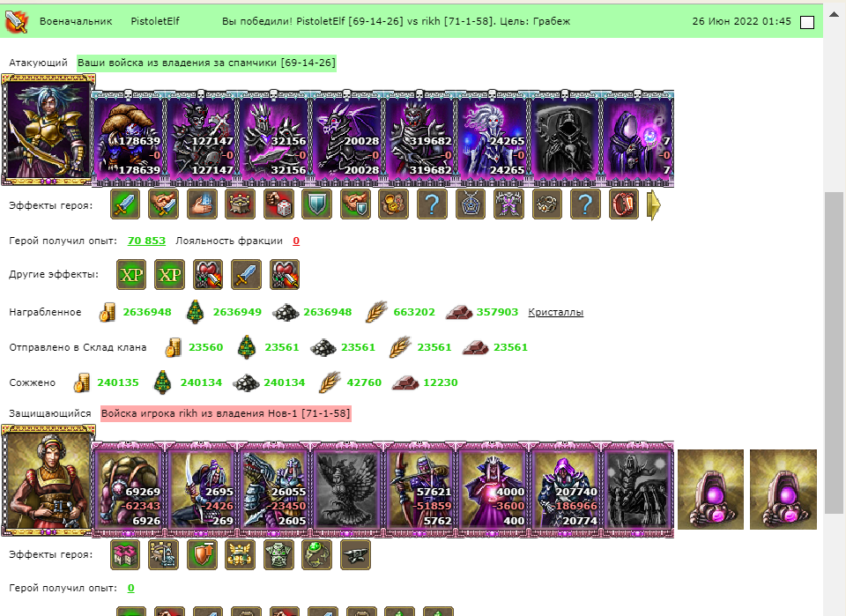Click the handshake hero effect icon
The image size is (846, 616).
(x=164, y=204)
